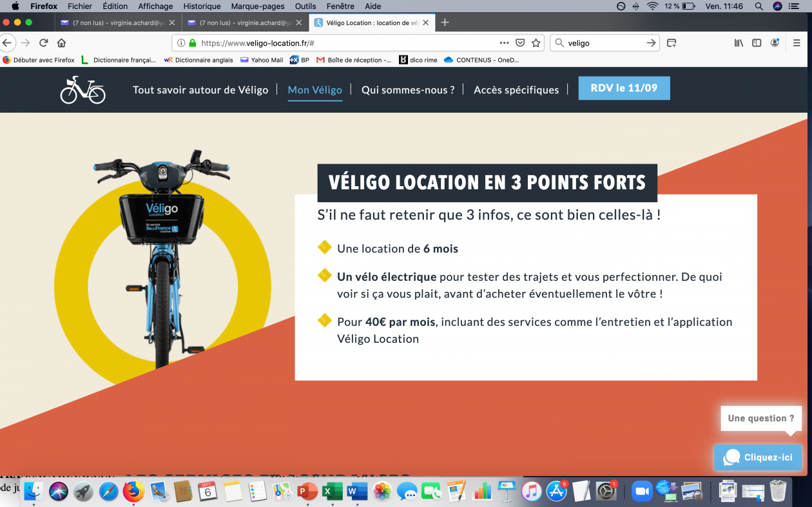Open the Historique menu in menu bar
This screenshot has height=507, width=812.
point(202,6)
